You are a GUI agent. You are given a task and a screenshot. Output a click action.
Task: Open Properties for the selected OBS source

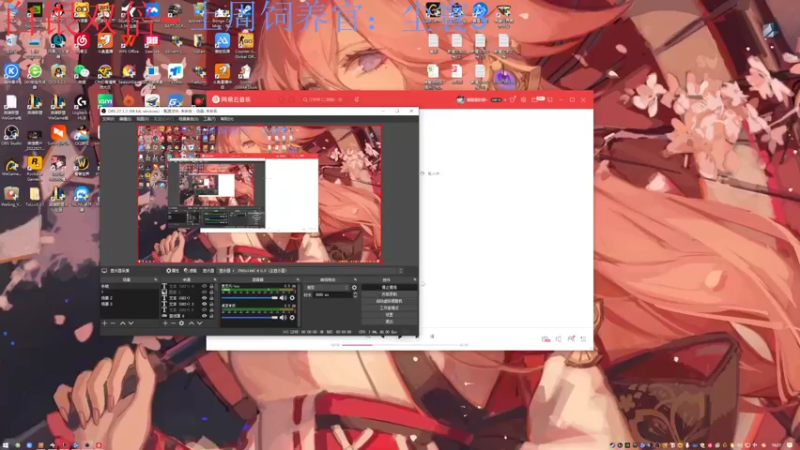coord(172,271)
